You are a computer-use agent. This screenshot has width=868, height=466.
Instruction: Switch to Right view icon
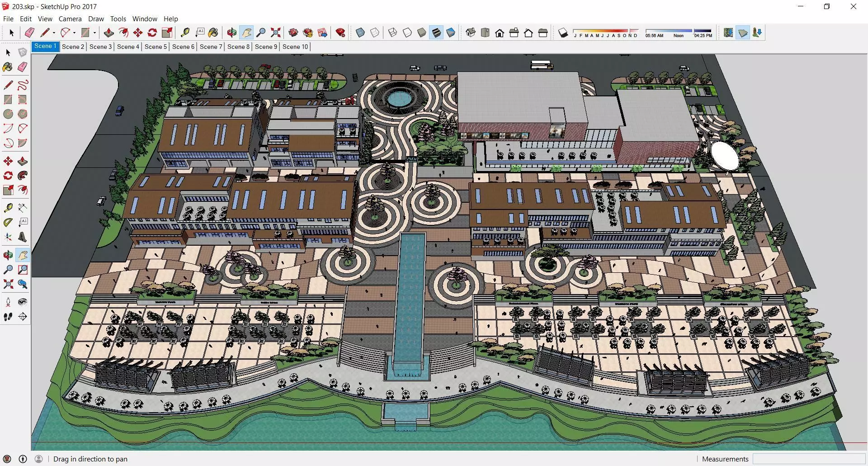(x=514, y=33)
